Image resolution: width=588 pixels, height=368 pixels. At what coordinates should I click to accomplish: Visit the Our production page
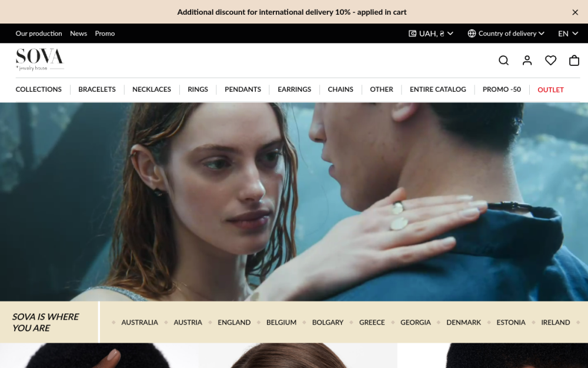[x=39, y=34]
